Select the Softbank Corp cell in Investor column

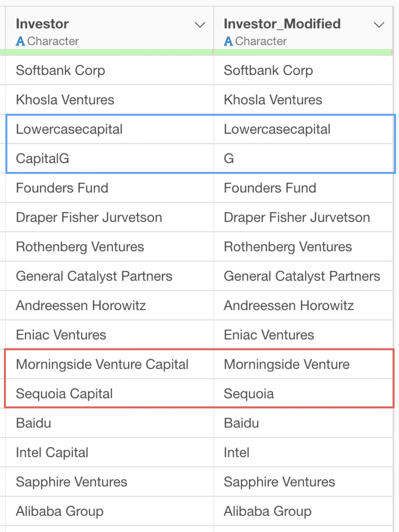pyautogui.click(x=61, y=70)
